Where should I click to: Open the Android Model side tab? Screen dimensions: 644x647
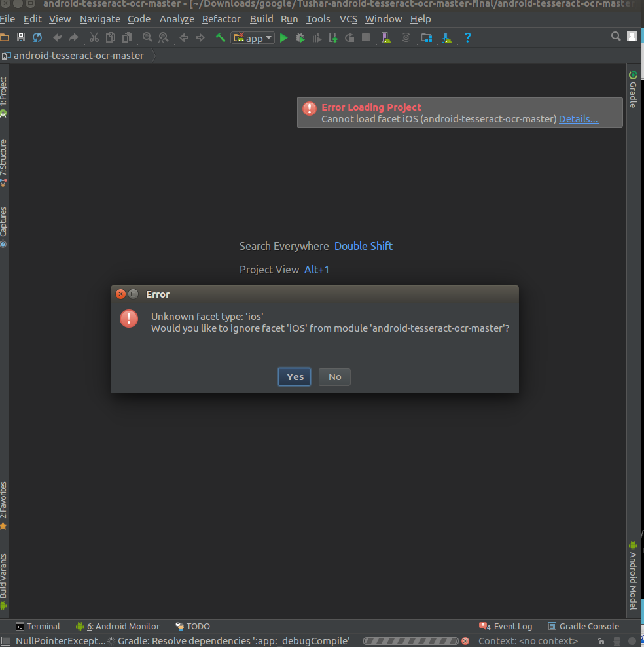(x=633, y=575)
